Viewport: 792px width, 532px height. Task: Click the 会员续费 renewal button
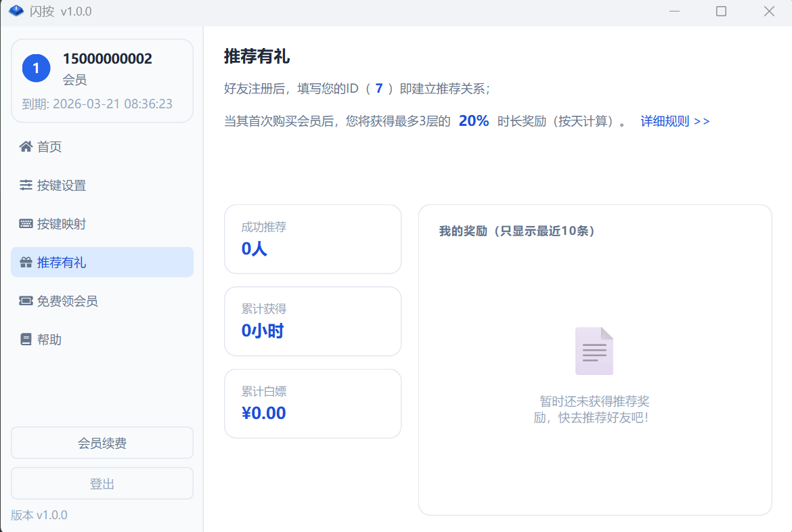click(102, 443)
